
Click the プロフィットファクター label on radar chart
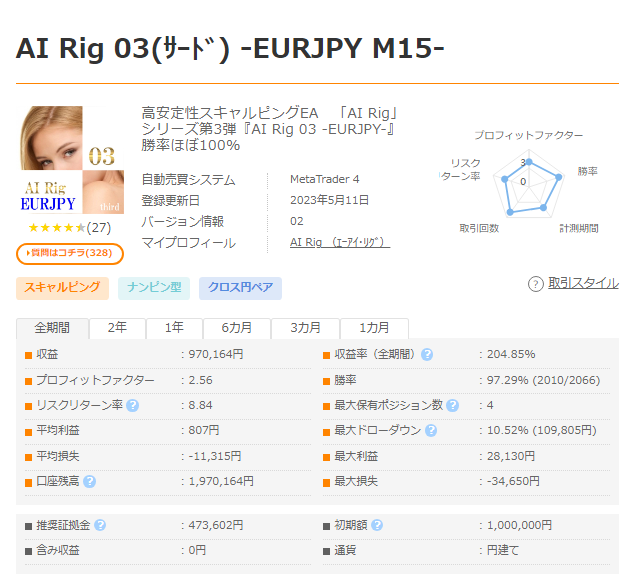point(529,135)
